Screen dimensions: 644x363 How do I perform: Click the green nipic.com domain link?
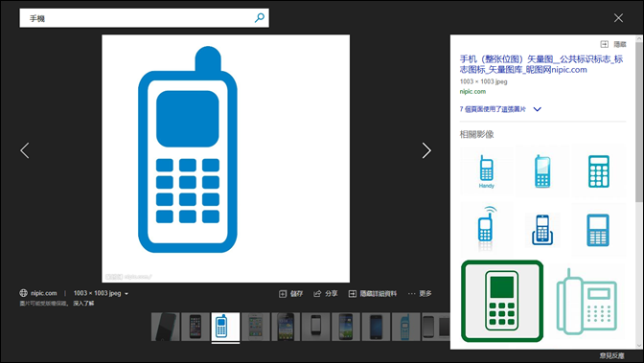(472, 92)
